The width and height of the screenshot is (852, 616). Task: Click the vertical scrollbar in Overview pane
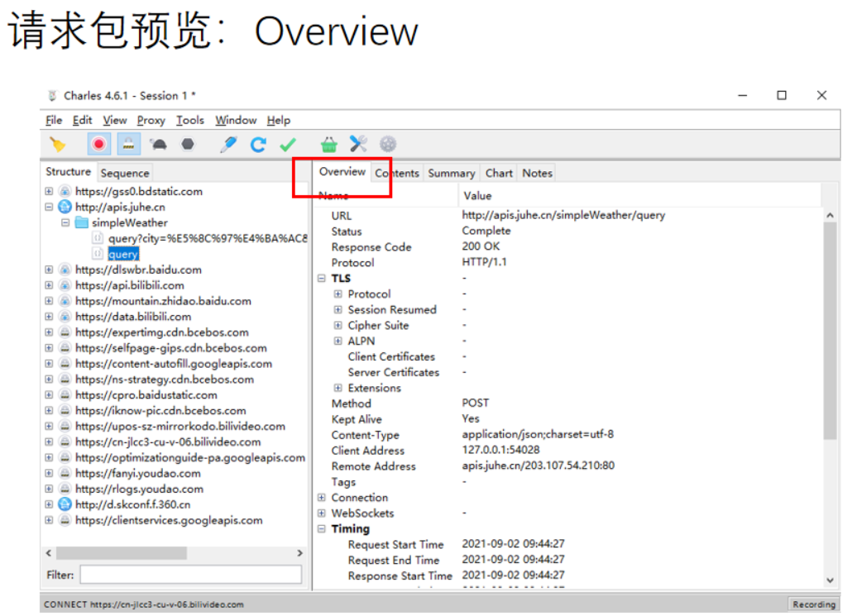[830, 330]
